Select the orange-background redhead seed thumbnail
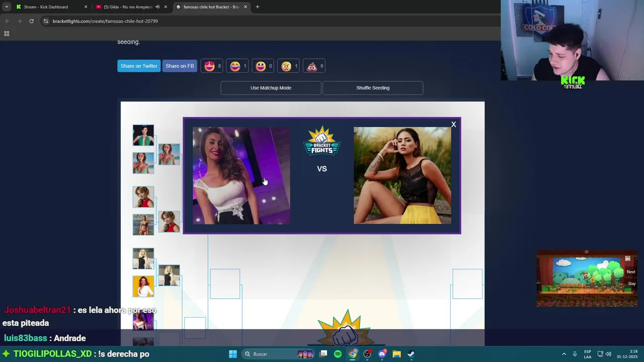The height and width of the screenshot is (362, 644). [x=143, y=286]
